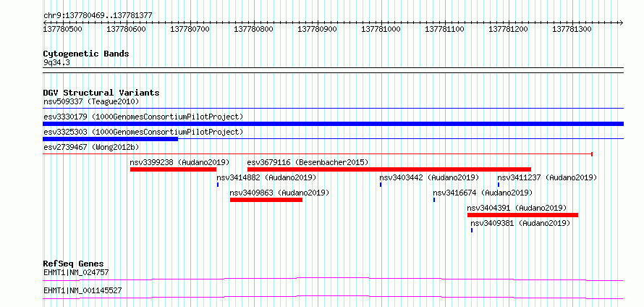Open the nsv3403442 (Audano2019) label
The image size is (644, 307).
tap(429, 177)
